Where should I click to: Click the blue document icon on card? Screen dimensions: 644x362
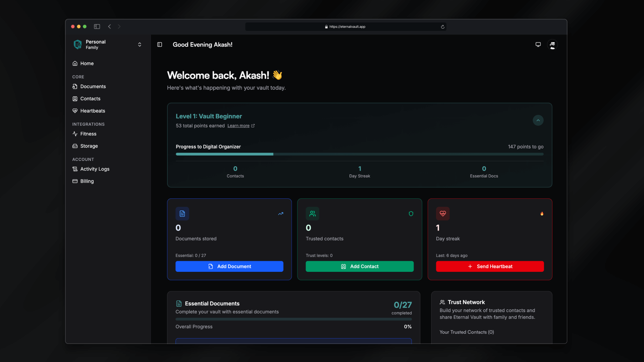(x=182, y=214)
